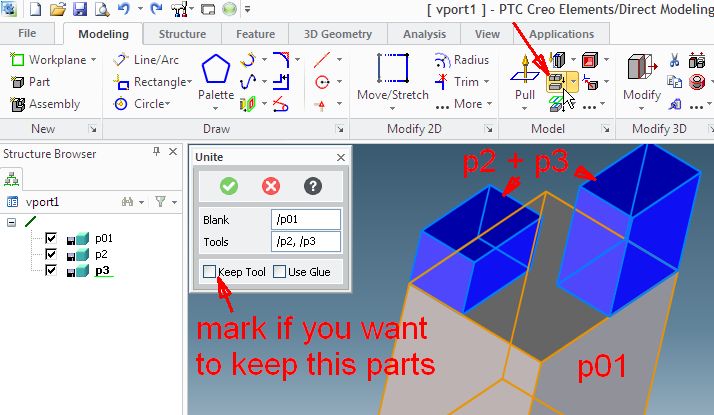Click the red ring icon in Modify 3D
The image size is (714, 415).
(x=697, y=82)
